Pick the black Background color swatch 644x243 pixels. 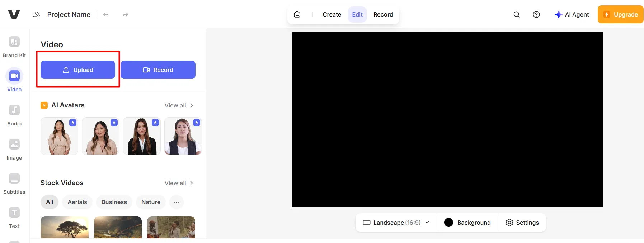tap(448, 223)
